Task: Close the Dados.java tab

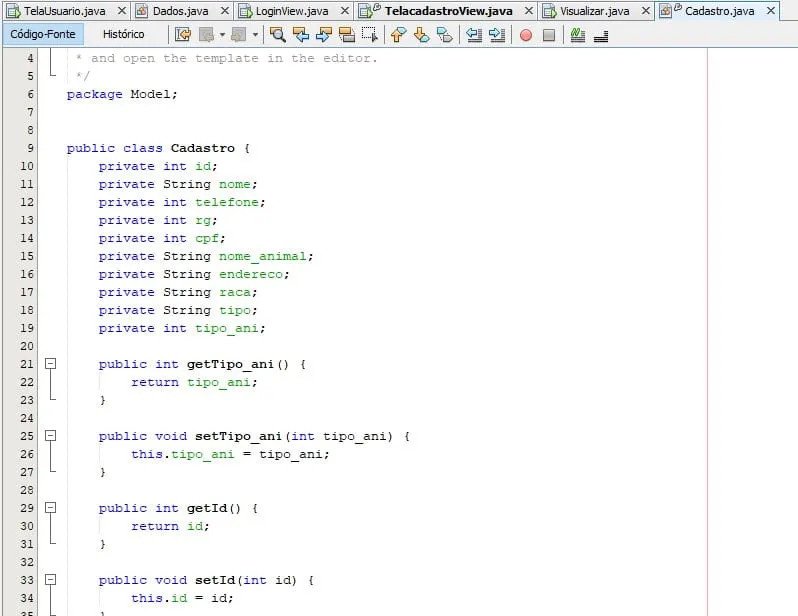Action: (x=225, y=11)
